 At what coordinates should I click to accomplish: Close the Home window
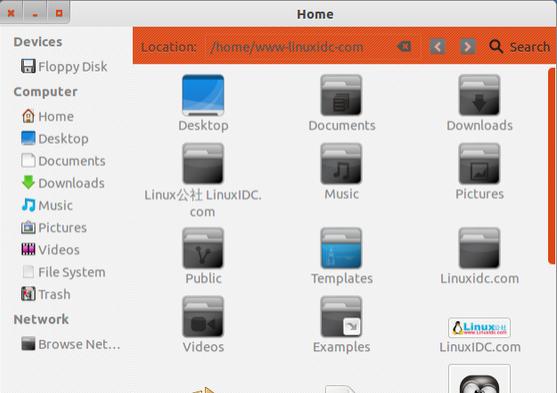point(11,13)
